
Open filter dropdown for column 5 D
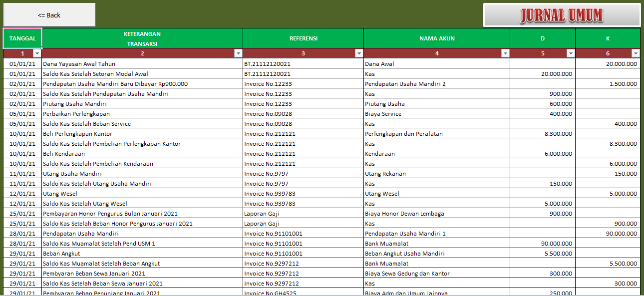click(571, 53)
